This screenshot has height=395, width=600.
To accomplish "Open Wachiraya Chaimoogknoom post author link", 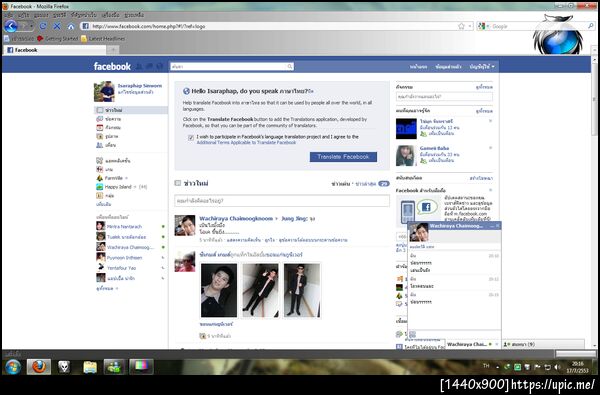I will point(236,219).
